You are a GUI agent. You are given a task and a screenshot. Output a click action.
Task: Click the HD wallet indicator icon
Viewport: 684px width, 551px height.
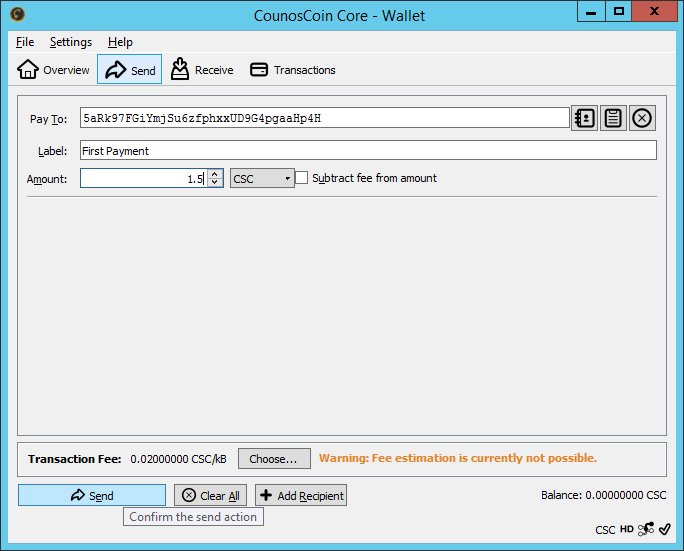[626, 529]
